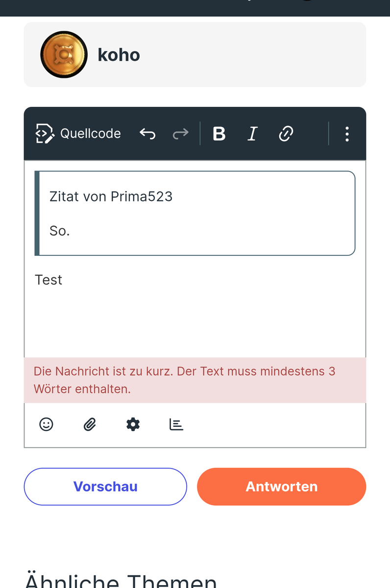Viewport: 390px width, 588px height.
Task: Submit reply with Antworten button
Action: click(281, 487)
